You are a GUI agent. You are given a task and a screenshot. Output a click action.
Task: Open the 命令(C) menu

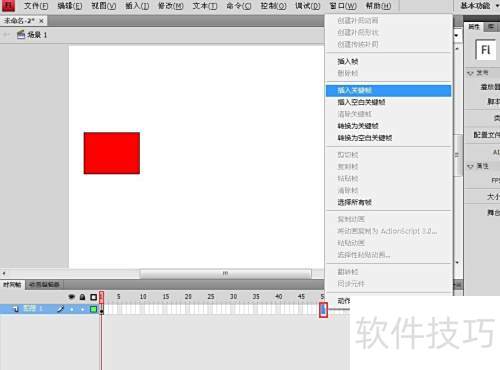pyautogui.click(x=239, y=6)
